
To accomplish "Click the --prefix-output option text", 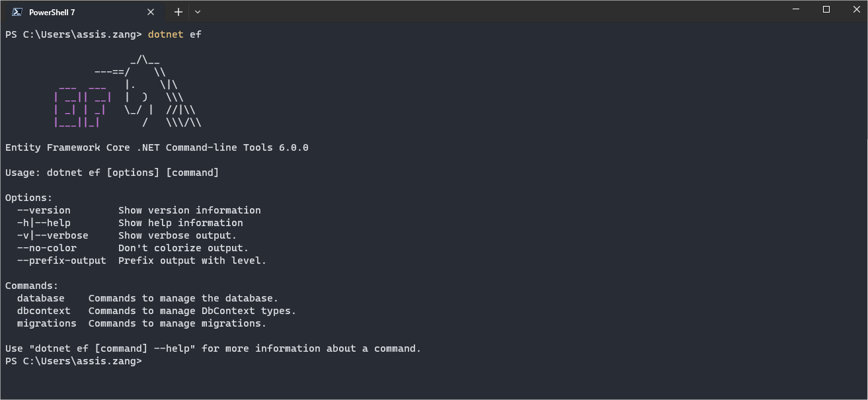I will pos(61,260).
